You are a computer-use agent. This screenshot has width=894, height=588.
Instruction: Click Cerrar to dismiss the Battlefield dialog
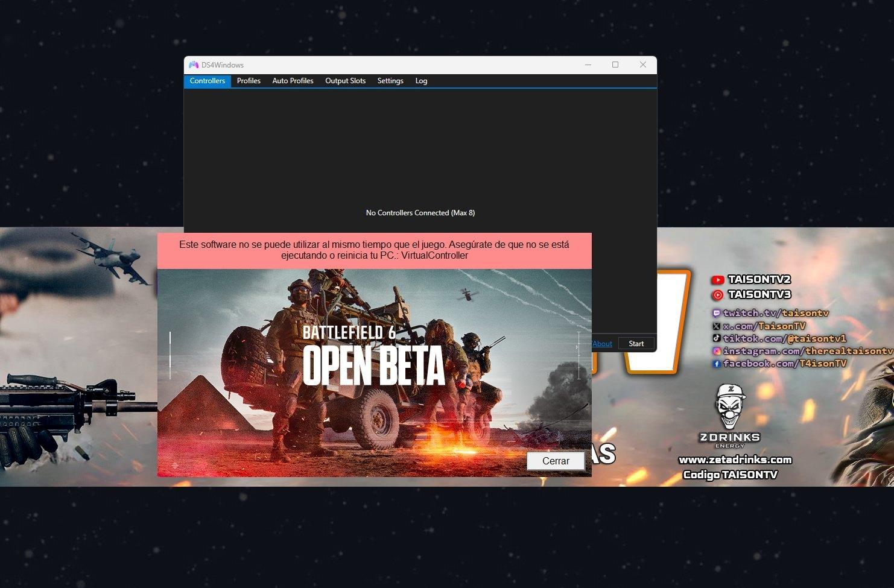click(x=556, y=461)
